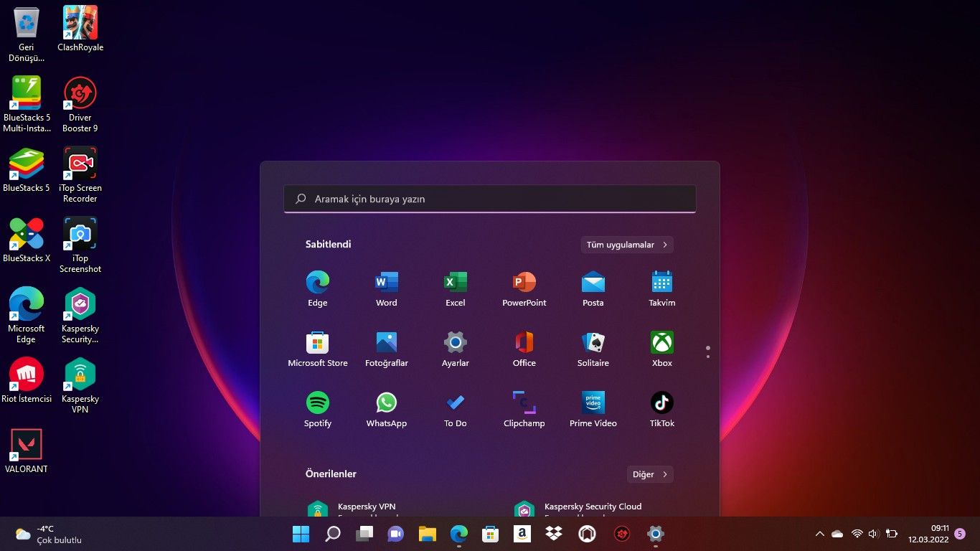Open Task View from the taskbar
This screenshot has height=551, width=980.
[364, 534]
